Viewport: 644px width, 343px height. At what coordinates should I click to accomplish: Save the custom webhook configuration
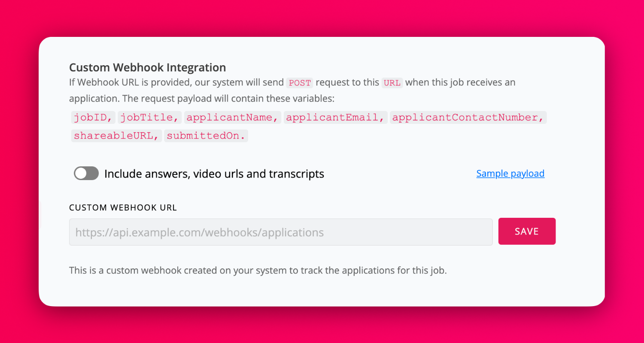(527, 231)
